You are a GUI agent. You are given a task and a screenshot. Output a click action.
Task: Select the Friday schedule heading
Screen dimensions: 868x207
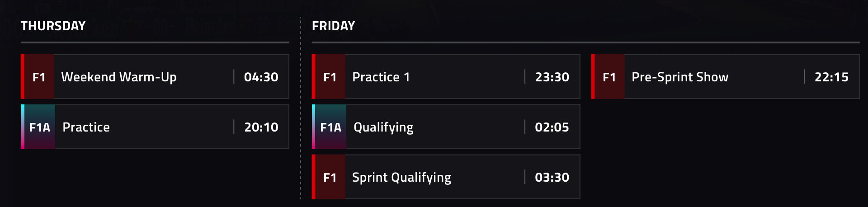[x=334, y=26]
